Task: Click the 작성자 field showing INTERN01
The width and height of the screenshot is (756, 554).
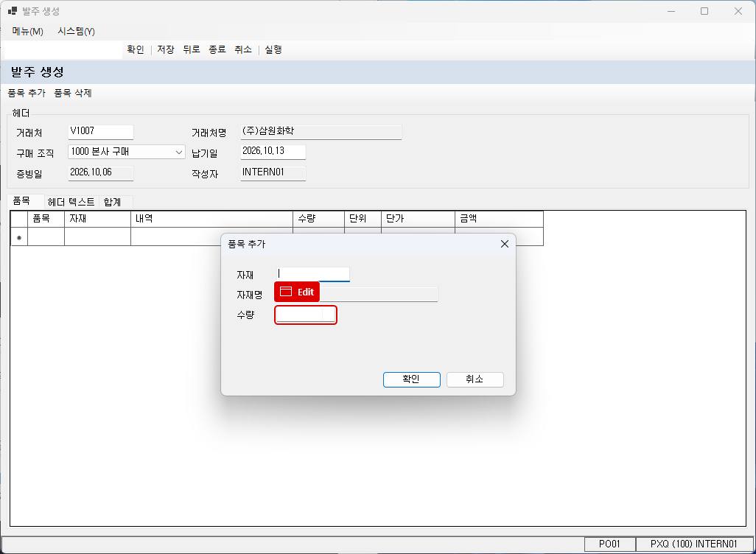Action: 273,173
